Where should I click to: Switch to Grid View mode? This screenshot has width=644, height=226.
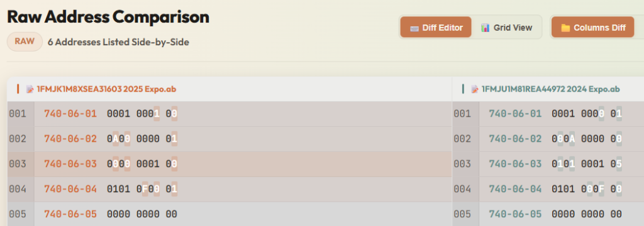pyautogui.click(x=506, y=28)
